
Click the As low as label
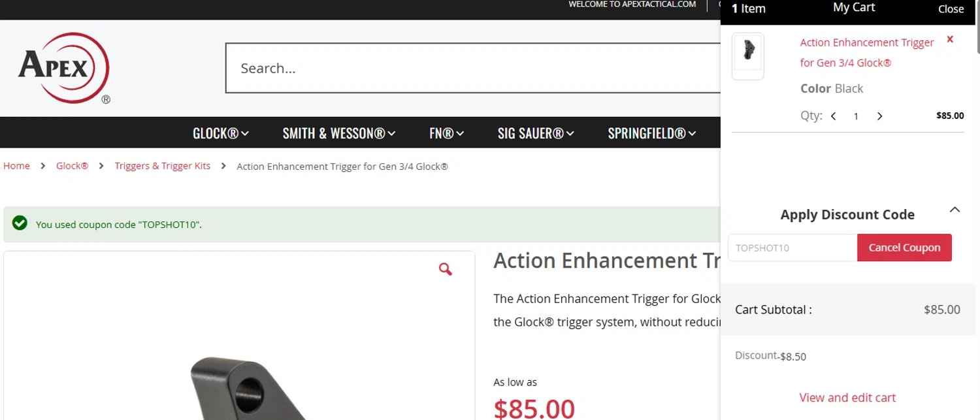pos(515,382)
